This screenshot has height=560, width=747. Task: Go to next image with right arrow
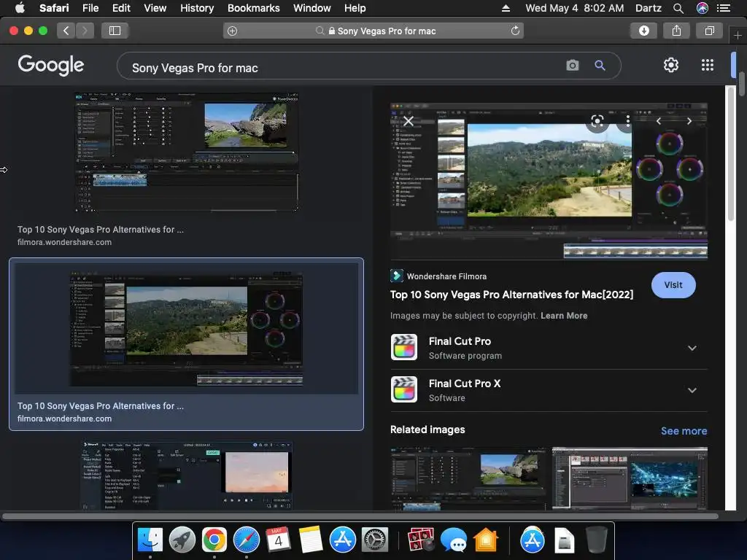tap(689, 121)
